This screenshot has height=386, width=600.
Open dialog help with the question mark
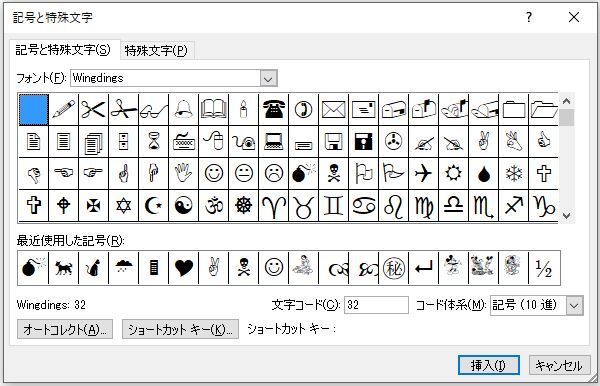528,17
